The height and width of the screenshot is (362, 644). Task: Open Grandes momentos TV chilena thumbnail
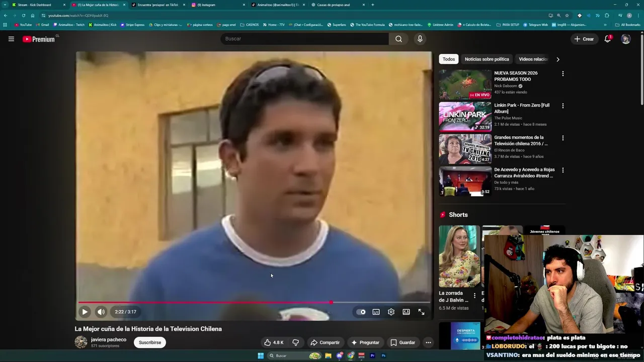465,149
